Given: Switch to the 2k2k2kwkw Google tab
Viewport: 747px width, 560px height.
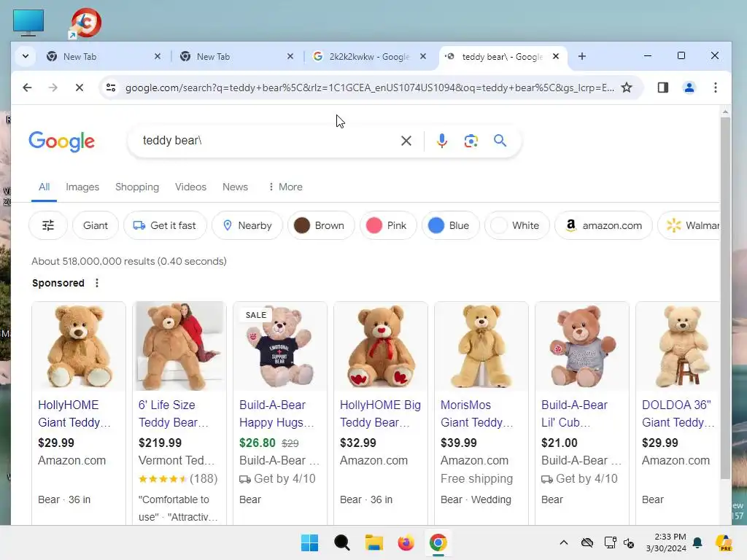Looking at the screenshot, I should (369, 56).
